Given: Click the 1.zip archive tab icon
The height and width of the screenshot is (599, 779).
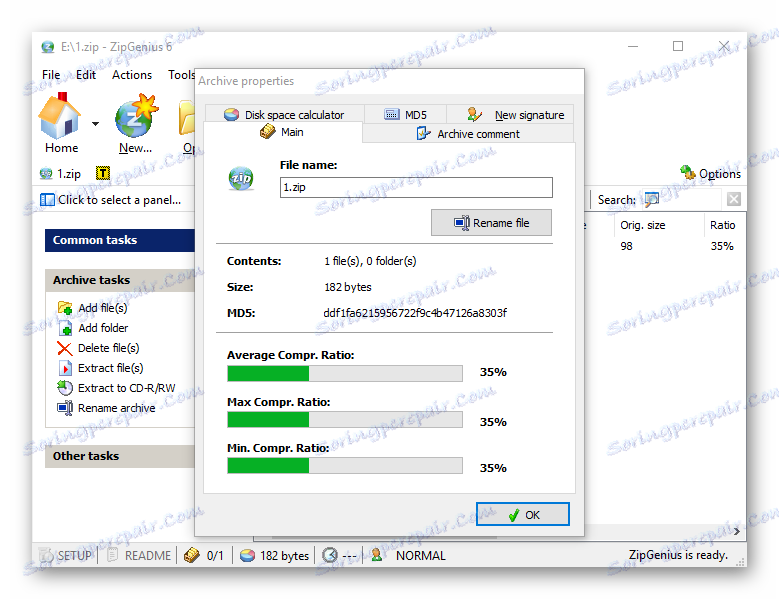Looking at the screenshot, I should [46, 173].
